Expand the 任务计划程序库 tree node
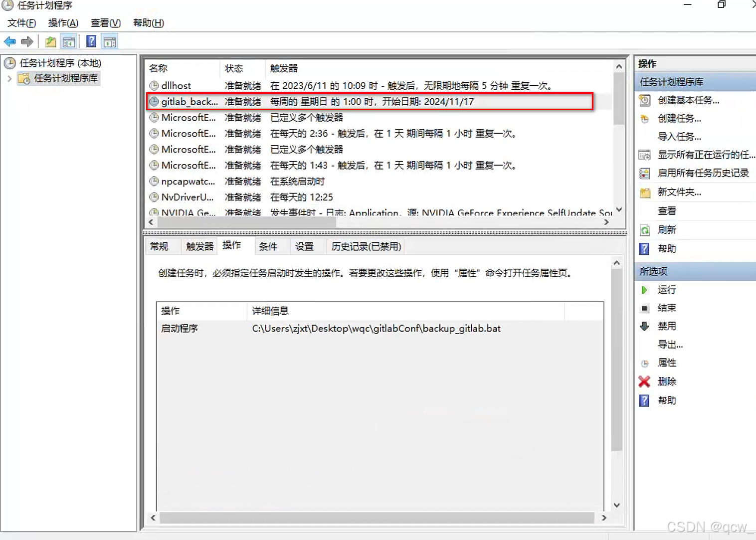This screenshot has height=540, width=756. pos(9,79)
